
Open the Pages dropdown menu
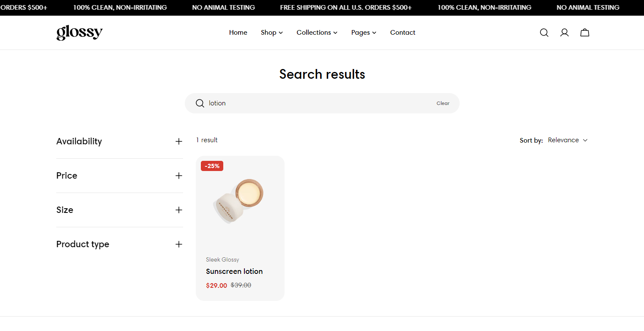point(364,33)
